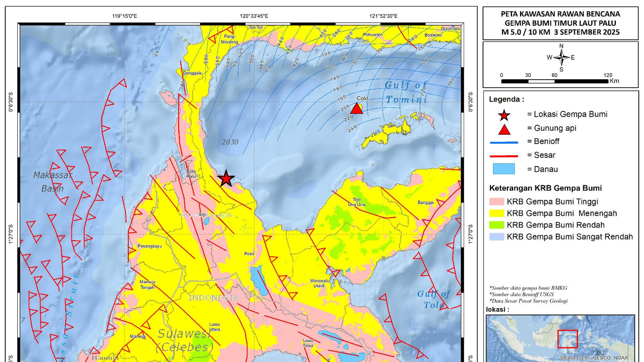The height and width of the screenshot is (362, 644).
Task: Click the KRB Gempa Bumi Sangat Rendah swatch
Action: [x=497, y=237]
